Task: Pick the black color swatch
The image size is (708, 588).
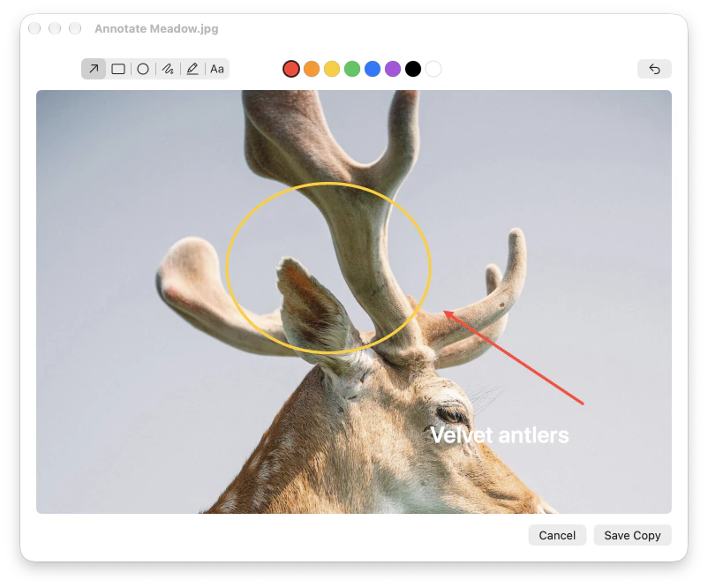Action: [x=413, y=69]
